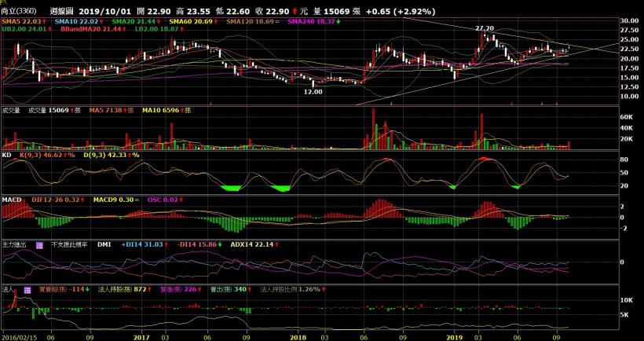644x341 pixels.
Task: Select the 主力進出 panel label
Action: point(14,245)
